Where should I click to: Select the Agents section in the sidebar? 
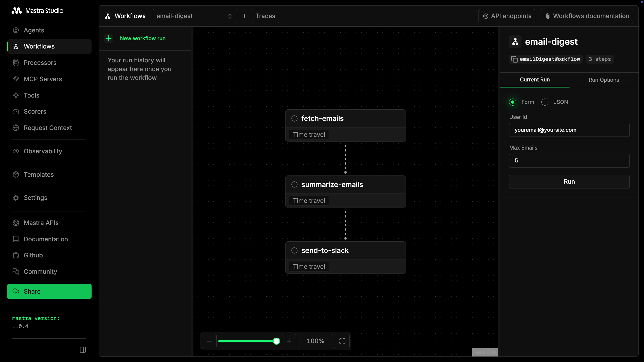point(35,30)
